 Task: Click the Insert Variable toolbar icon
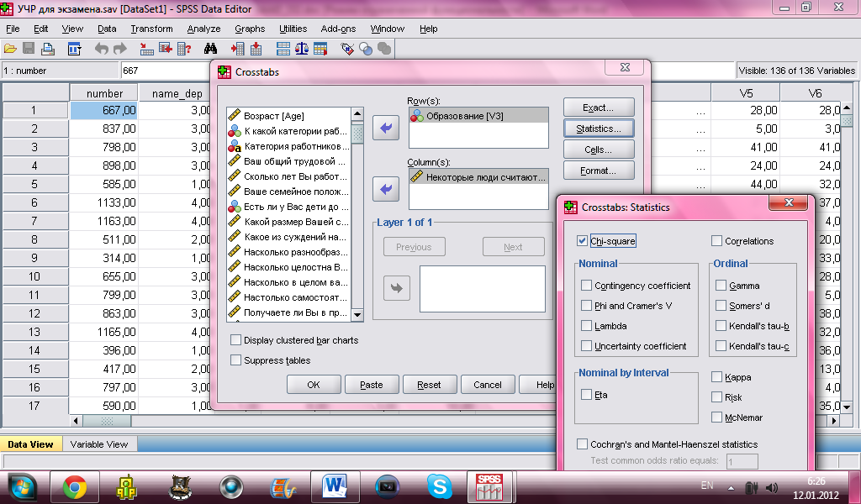pos(256,49)
